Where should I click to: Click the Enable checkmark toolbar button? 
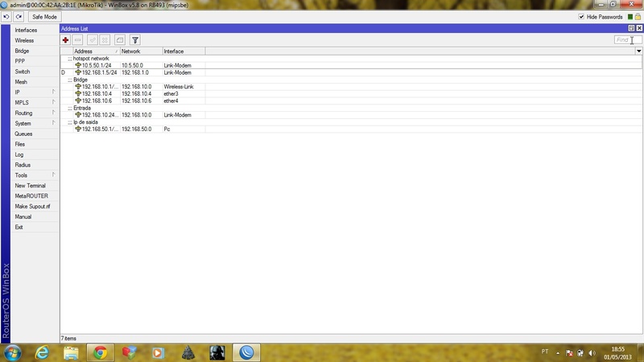click(93, 39)
